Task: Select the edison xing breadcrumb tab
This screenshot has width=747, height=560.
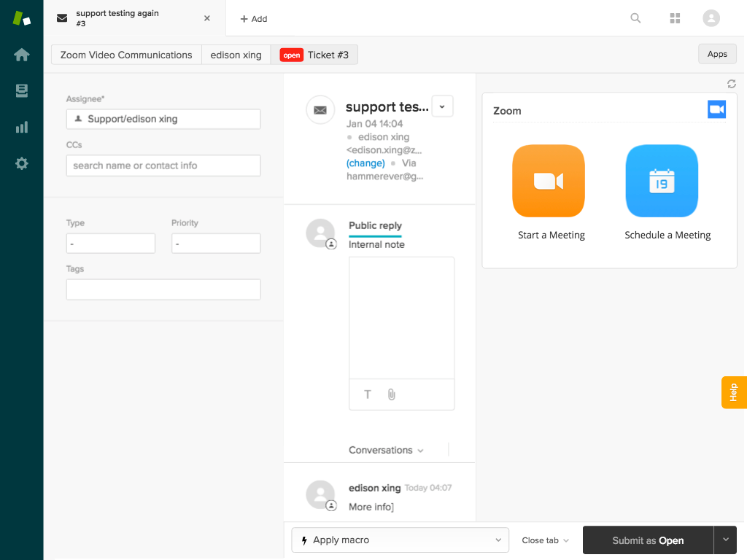Action: click(236, 55)
